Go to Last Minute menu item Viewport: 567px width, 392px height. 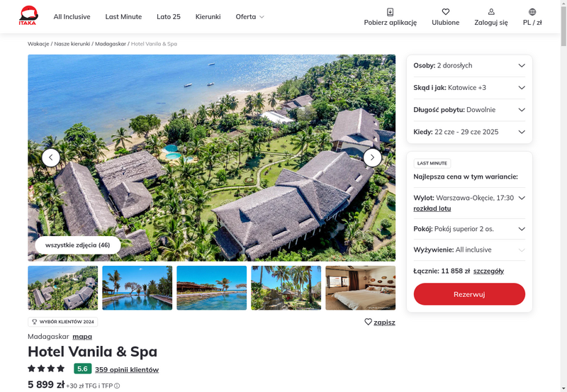[x=123, y=16]
